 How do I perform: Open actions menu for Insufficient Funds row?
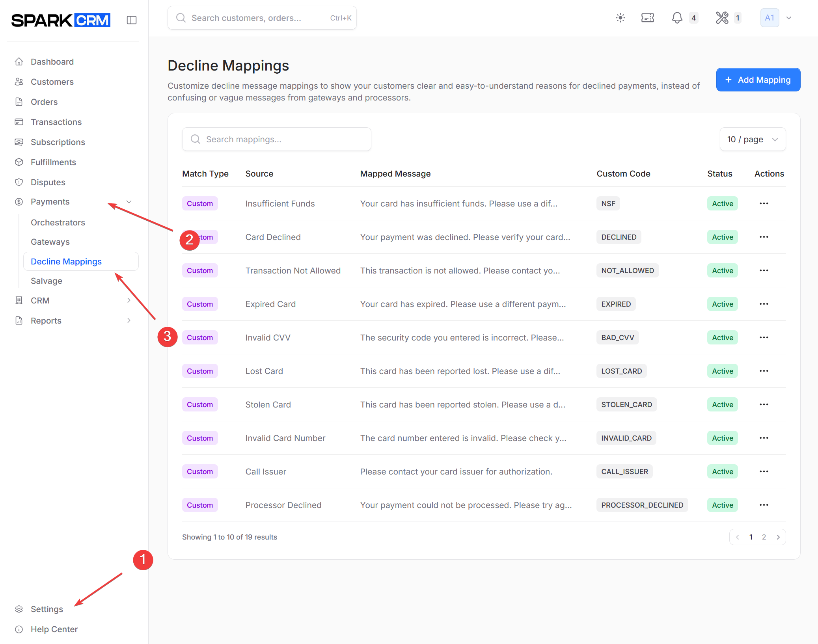pyautogui.click(x=764, y=203)
